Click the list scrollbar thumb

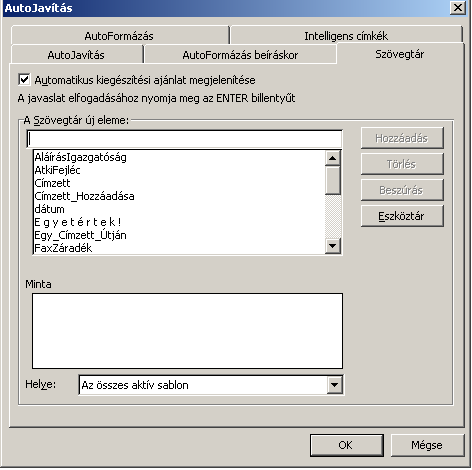pos(332,180)
